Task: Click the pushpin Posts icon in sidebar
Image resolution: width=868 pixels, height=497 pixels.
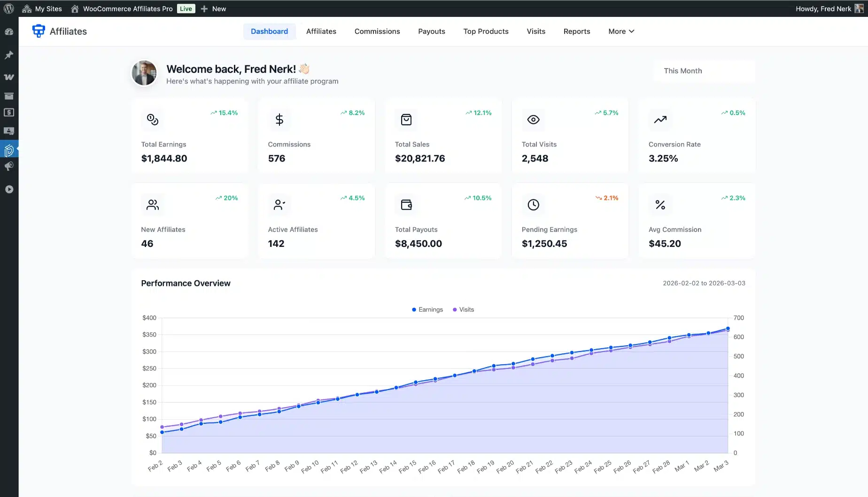Action: pyautogui.click(x=9, y=55)
